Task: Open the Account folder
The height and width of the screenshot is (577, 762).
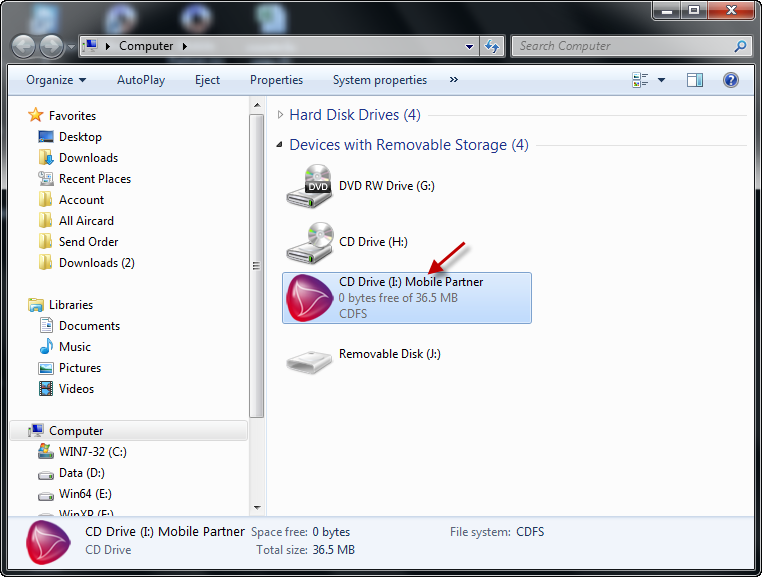Action: [81, 200]
